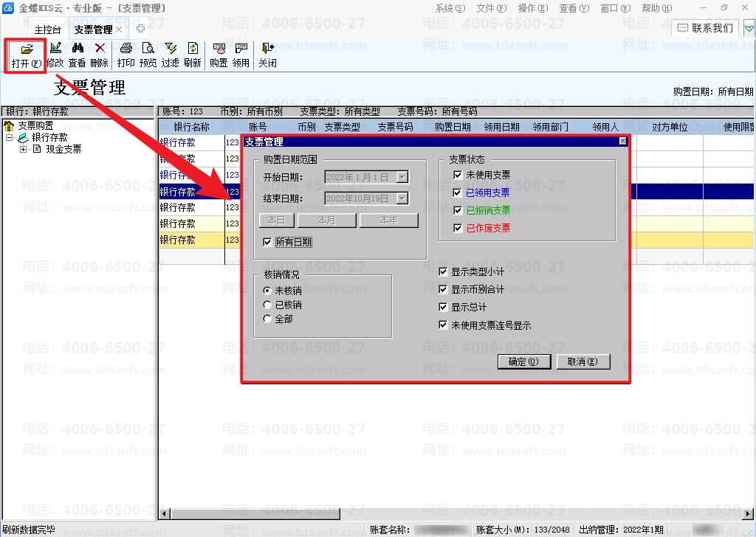Image resolution: width=756 pixels, height=537 pixels.
Task: Click the Kingdee KIS cloud app icon
Action: point(8,8)
